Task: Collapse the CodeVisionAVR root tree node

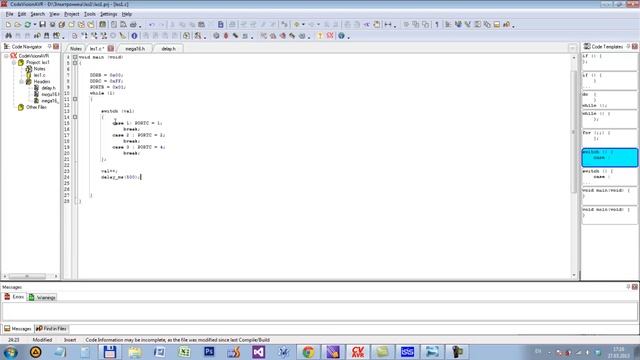Action: tap(6, 56)
